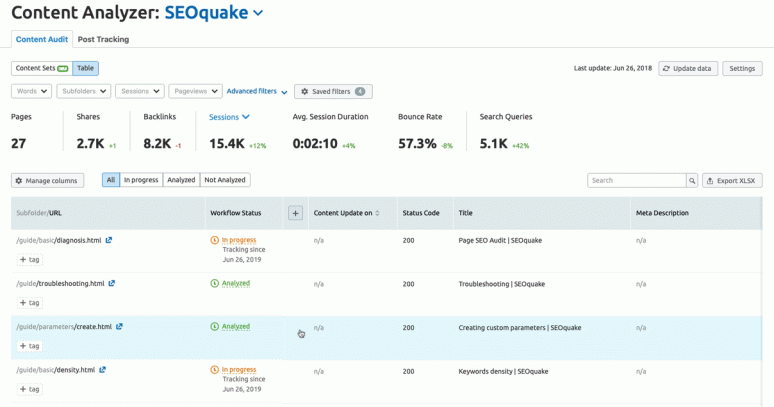
Task: Click Bounce Rate value 57.3%
Action: (x=417, y=144)
